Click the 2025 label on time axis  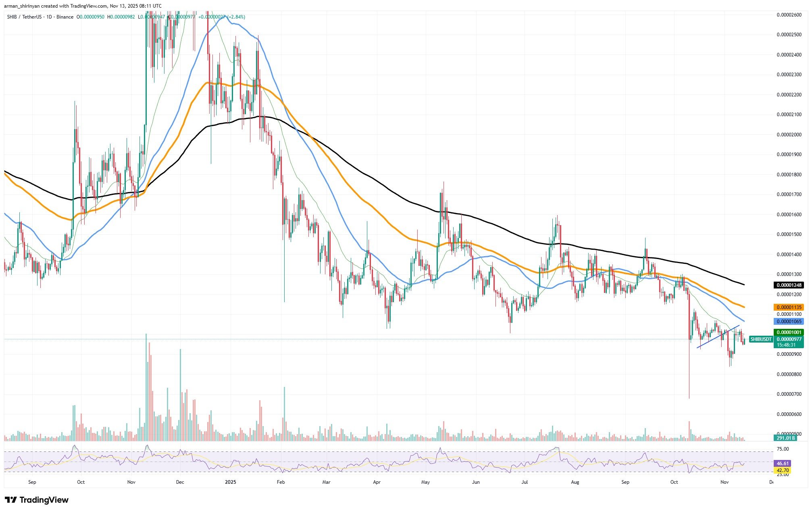tap(230, 482)
